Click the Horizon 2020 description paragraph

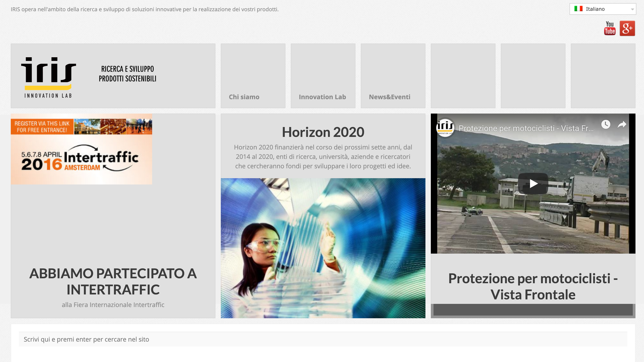[323, 156]
